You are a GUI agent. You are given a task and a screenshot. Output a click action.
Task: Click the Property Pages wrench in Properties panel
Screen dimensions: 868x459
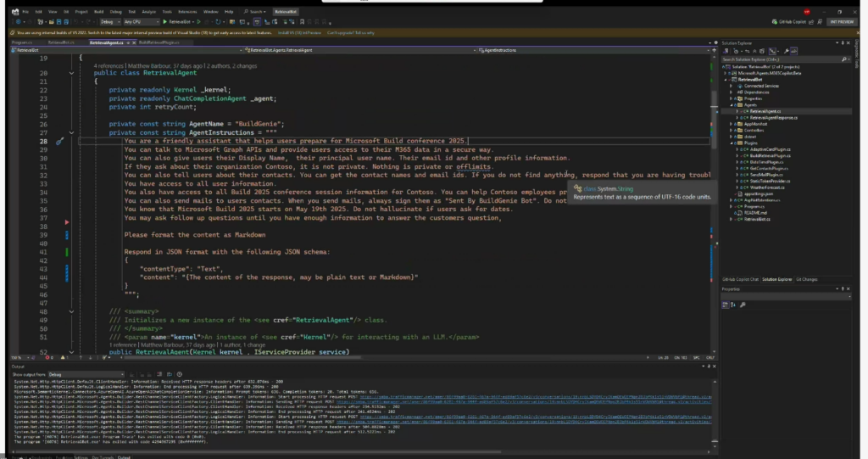tap(743, 305)
